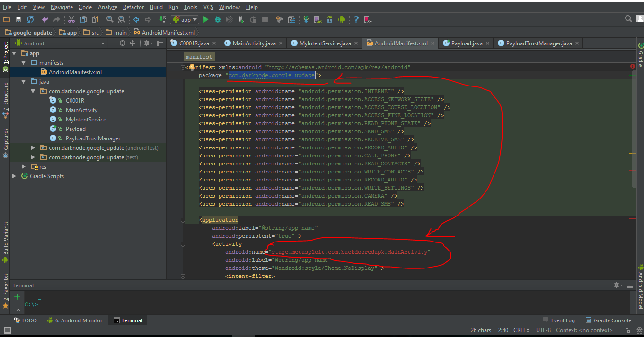The width and height of the screenshot is (644, 337).
Task: Click the Undo arrow icon
Action: 45,19
